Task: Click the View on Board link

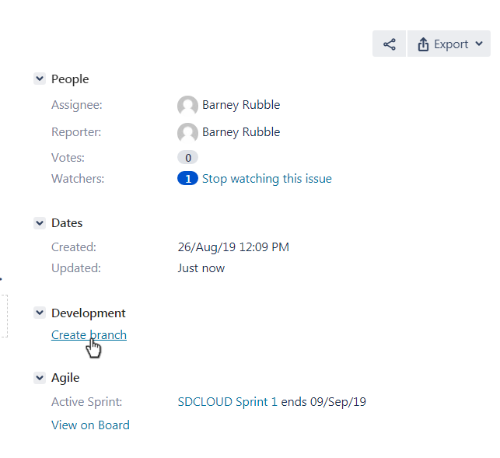Action: tap(90, 425)
